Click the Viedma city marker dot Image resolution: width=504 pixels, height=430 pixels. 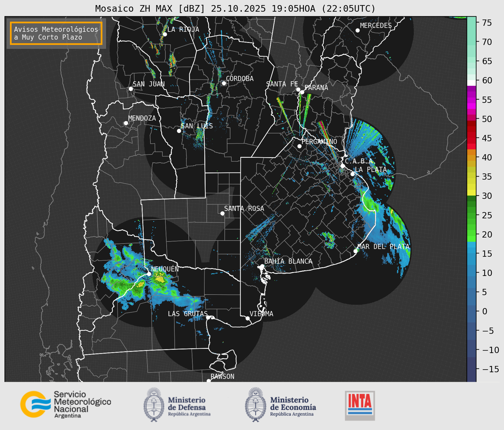[x=247, y=318]
